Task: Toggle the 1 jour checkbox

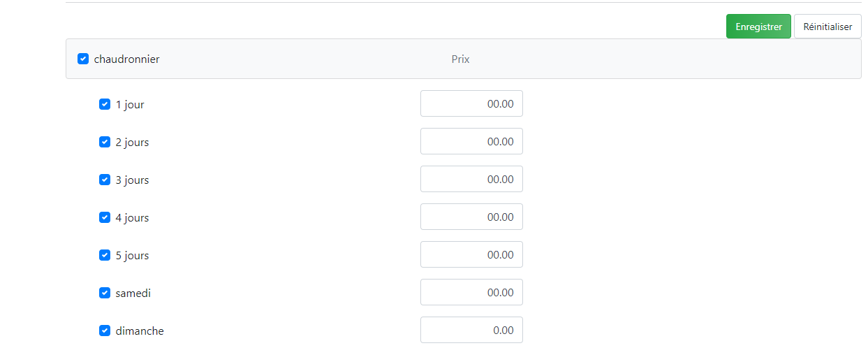Action: tap(105, 104)
